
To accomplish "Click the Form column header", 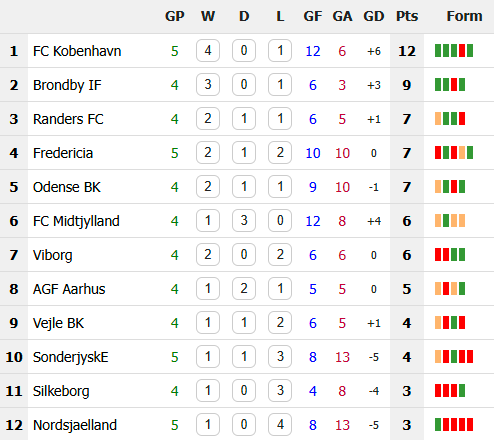I will point(464,16).
